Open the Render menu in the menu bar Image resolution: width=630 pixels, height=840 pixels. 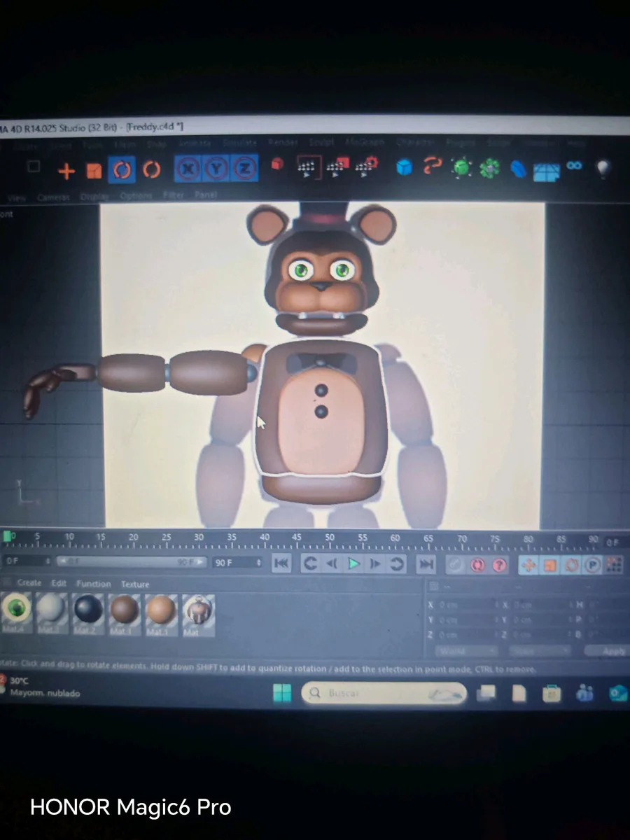pyautogui.click(x=283, y=142)
